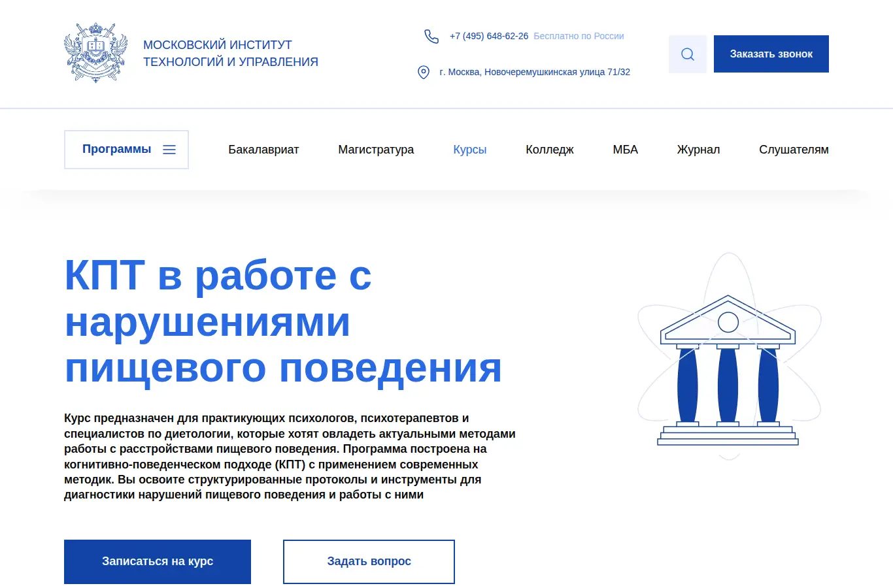Open the Журнал page

coord(698,150)
